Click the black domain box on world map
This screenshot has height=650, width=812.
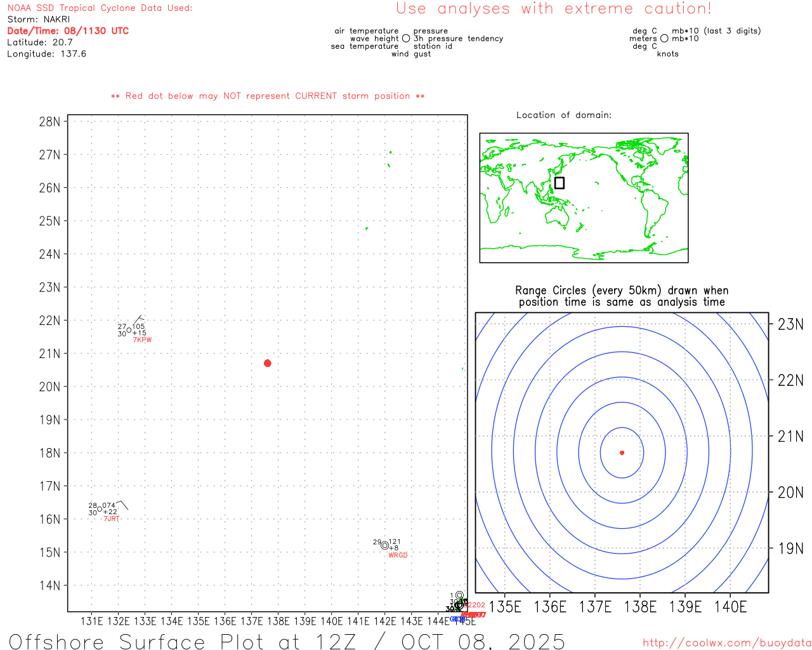click(560, 183)
